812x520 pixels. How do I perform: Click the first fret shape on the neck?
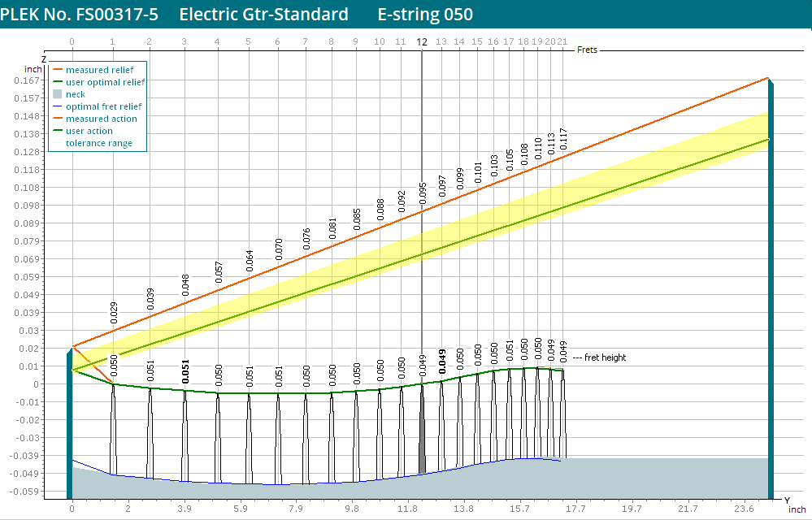click(113, 431)
